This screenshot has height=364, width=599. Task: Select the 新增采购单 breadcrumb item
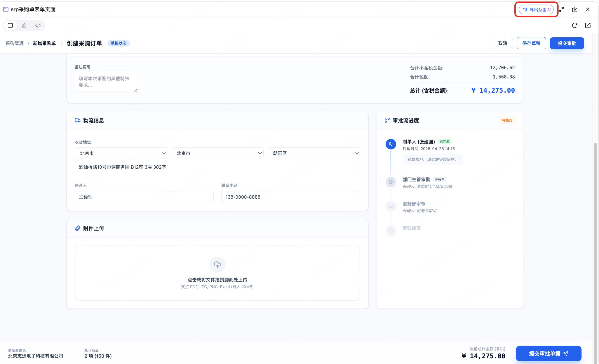pos(44,43)
